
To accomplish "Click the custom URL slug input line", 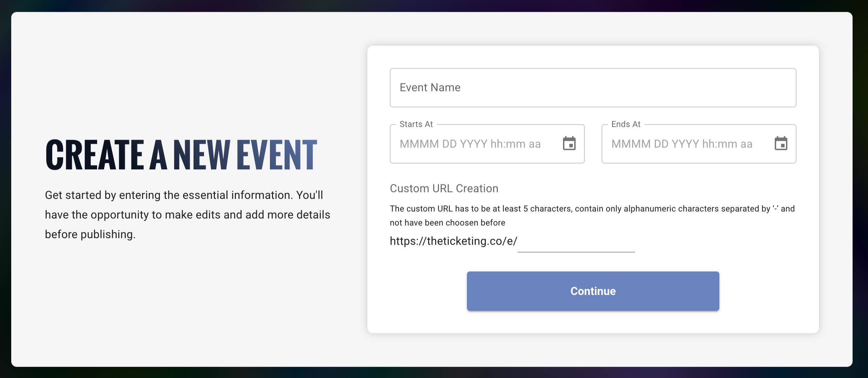I will (x=576, y=243).
